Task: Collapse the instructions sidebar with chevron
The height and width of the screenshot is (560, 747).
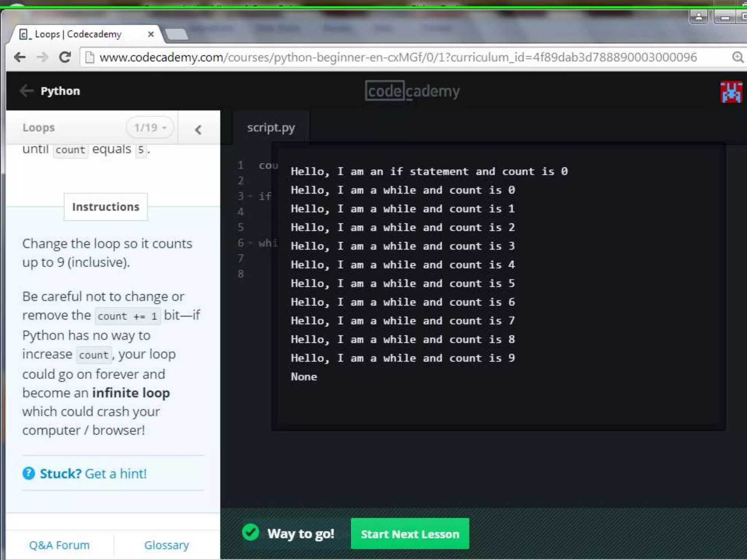Action: tap(198, 129)
